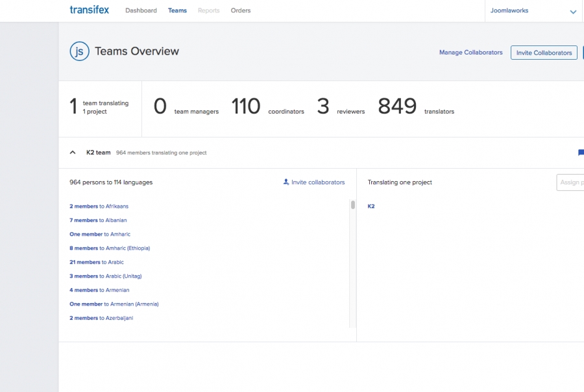The image size is (584, 392).
Task: Open One member to Amharic
Action: point(100,234)
